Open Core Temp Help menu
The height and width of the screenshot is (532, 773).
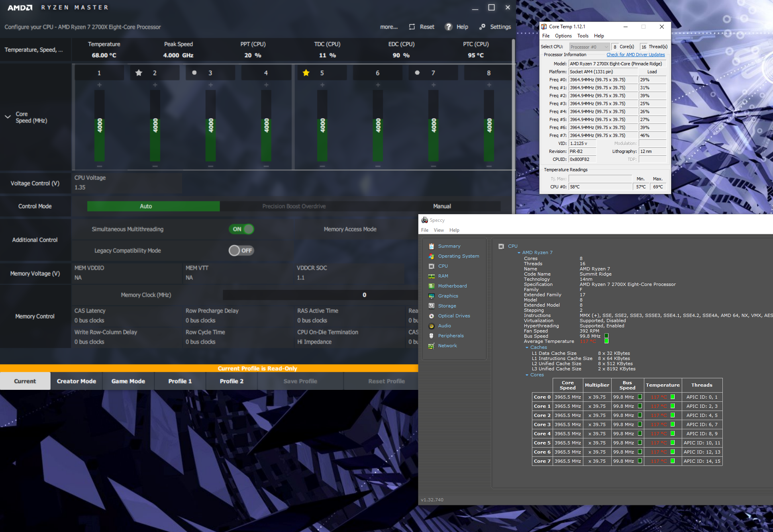point(599,36)
